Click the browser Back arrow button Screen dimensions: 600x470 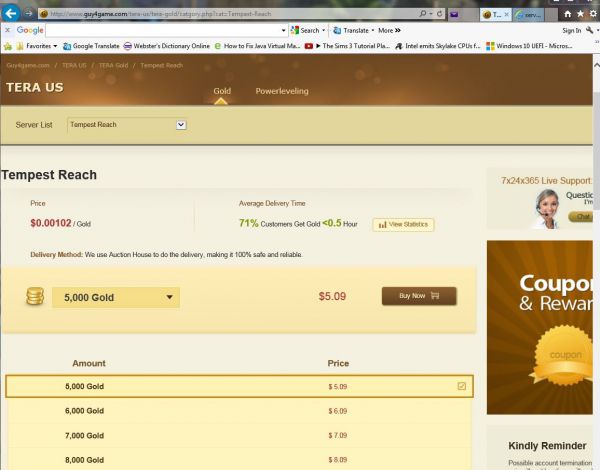click(11, 13)
